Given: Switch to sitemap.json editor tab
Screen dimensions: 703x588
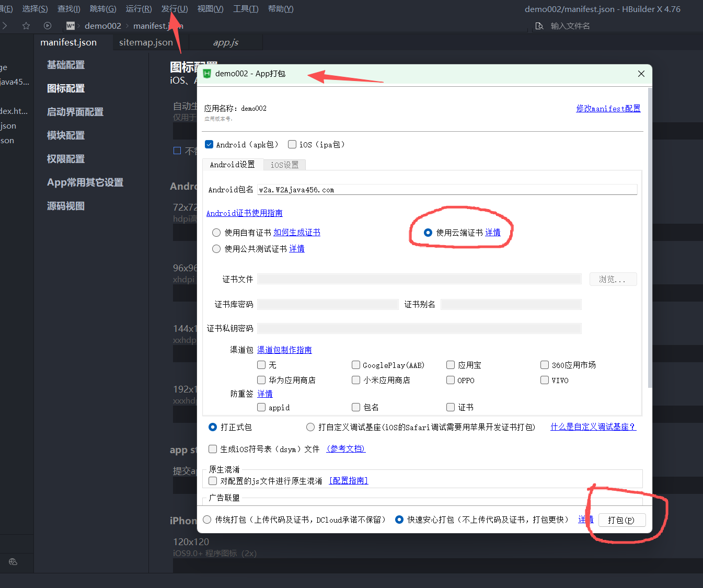Looking at the screenshot, I should coord(146,42).
